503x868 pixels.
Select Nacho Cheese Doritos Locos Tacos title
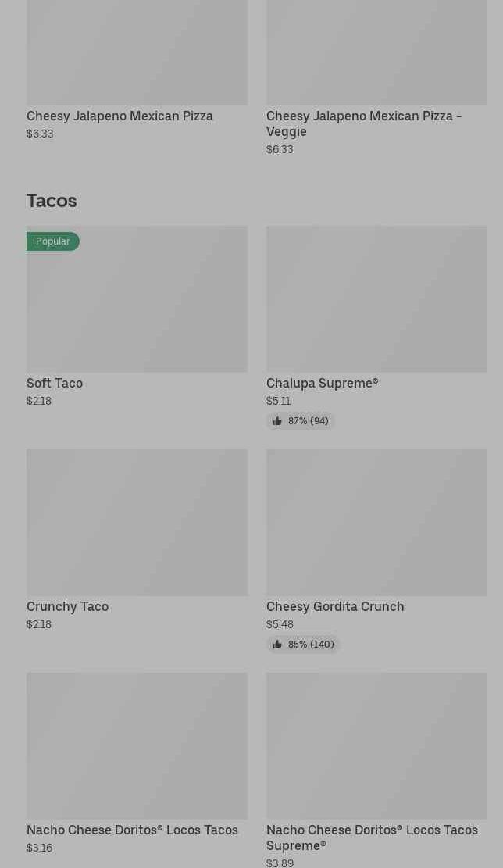(132, 830)
